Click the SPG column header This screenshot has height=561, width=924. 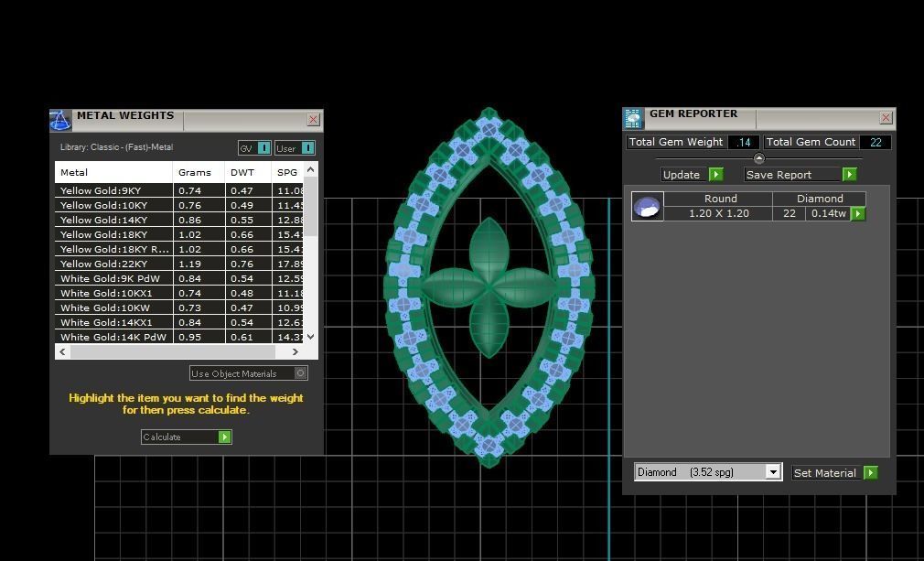[287, 172]
